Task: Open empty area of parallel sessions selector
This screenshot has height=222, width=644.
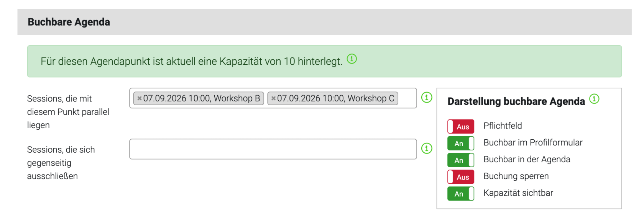Action: [407, 98]
